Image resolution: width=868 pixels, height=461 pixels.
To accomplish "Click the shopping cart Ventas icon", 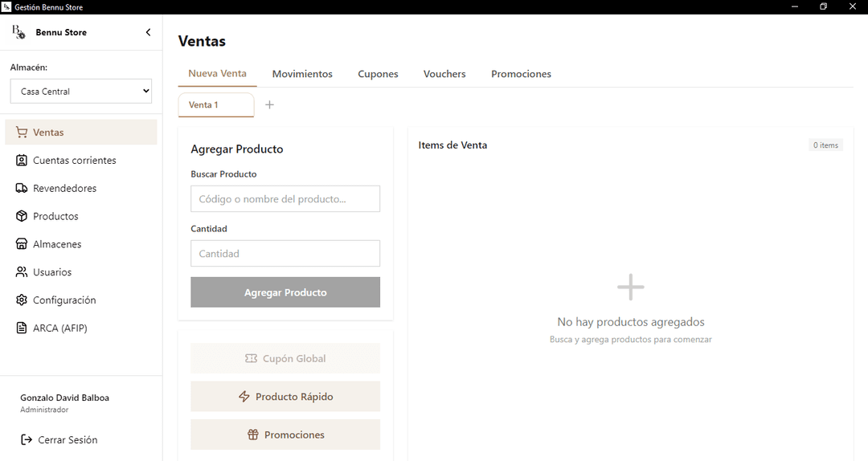I will (x=22, y=133).
